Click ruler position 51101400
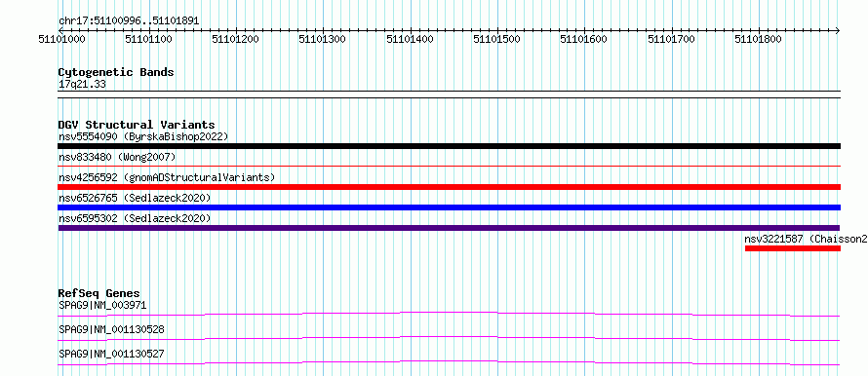This screenshot has height=376, width=868. pyautogui.click(x=410, y=39)
